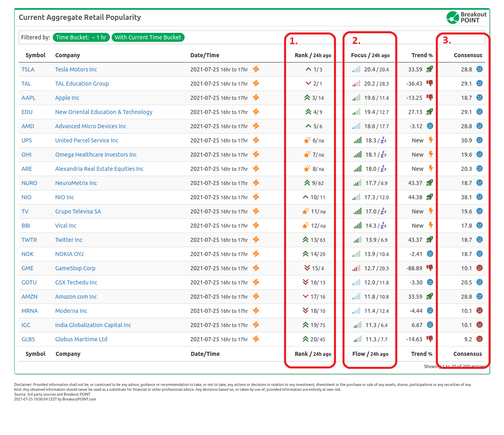Image resolution: width=504 pixels, height=435 pixels.
Task: Click the green signal bars in UPS focus
Action: point(358,140)
